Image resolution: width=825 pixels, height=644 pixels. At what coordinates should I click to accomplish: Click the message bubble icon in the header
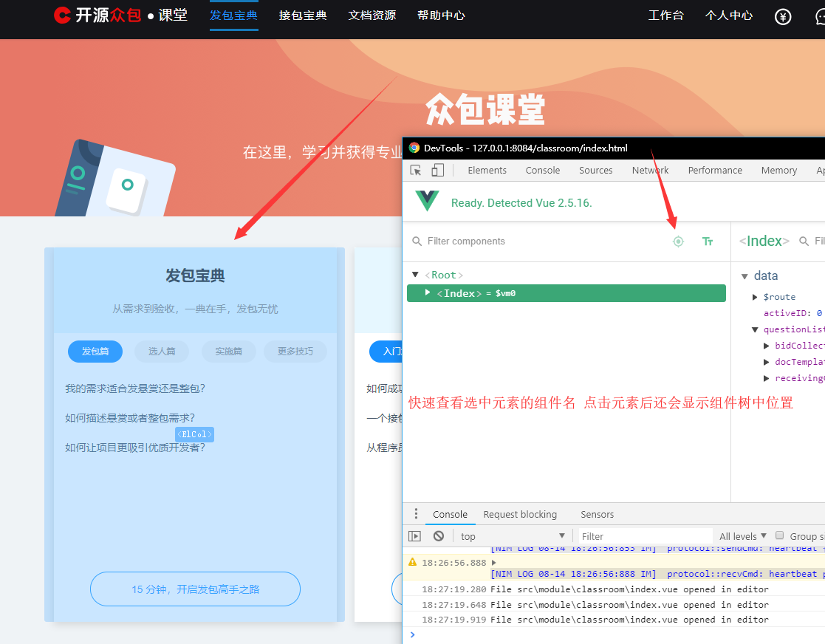pyautogui.click(x=821, y=17)
